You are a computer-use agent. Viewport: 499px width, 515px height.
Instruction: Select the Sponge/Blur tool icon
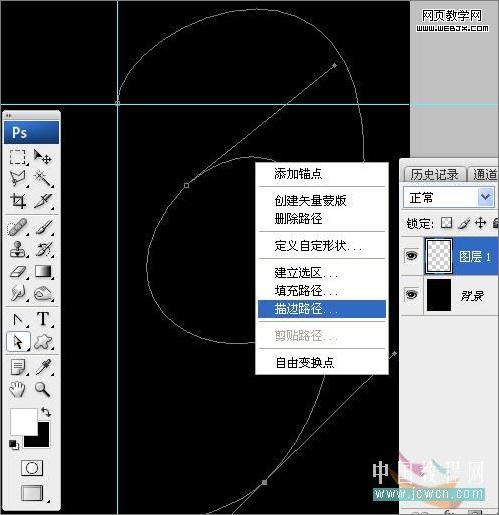click(x=43, y=293)
